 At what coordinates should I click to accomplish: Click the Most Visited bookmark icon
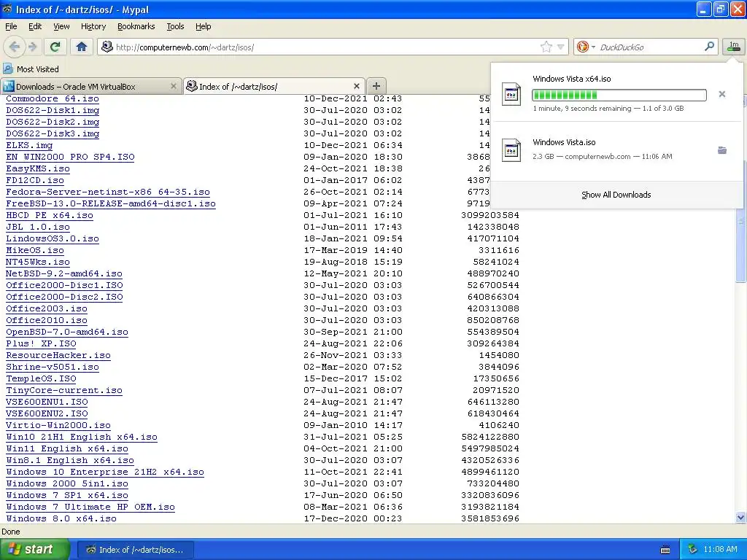coord(8,69)
